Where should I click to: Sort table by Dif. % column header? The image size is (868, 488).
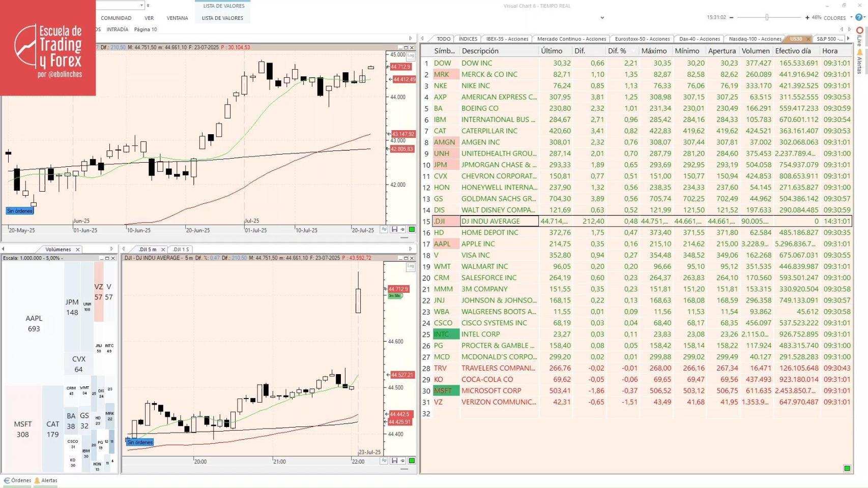point(622,51)
